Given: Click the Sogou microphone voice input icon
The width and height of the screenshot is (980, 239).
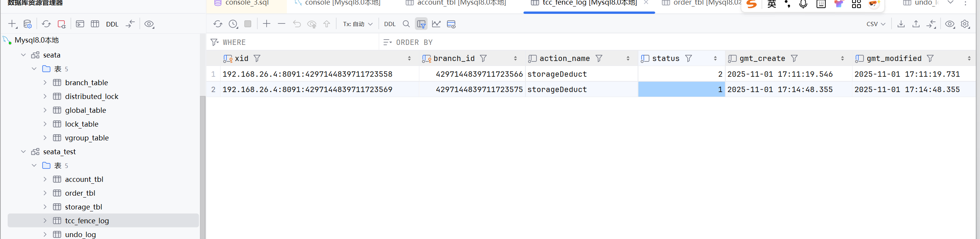Looking at the screenshot, I should (803, 4).
